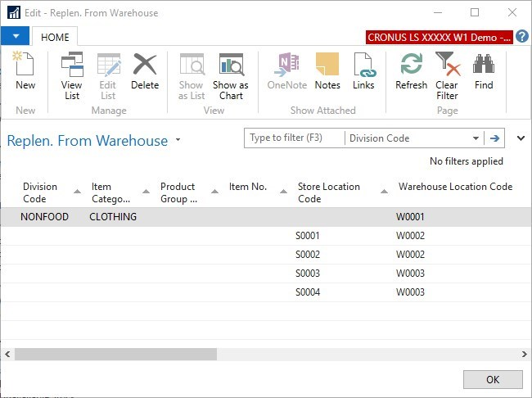This screenshot has width=532, height=398.
Task: Expand the filter pane chevron
Action: [521, 138]
